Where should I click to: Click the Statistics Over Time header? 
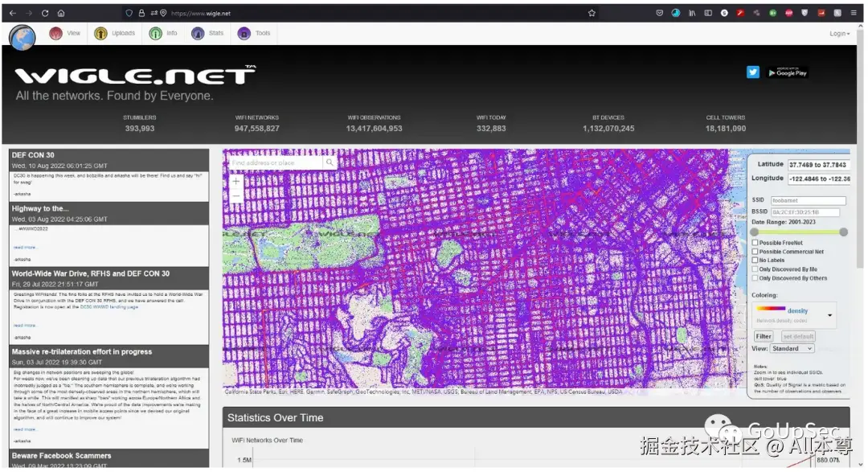[536, 417]
